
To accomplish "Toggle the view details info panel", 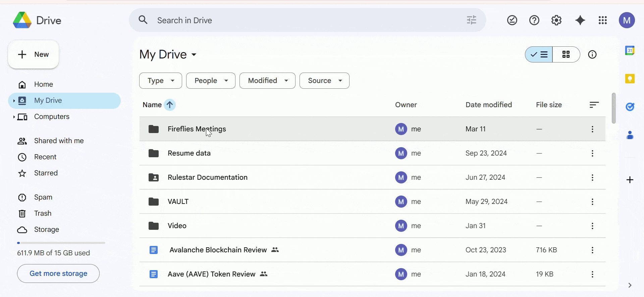I will (592, 54).
